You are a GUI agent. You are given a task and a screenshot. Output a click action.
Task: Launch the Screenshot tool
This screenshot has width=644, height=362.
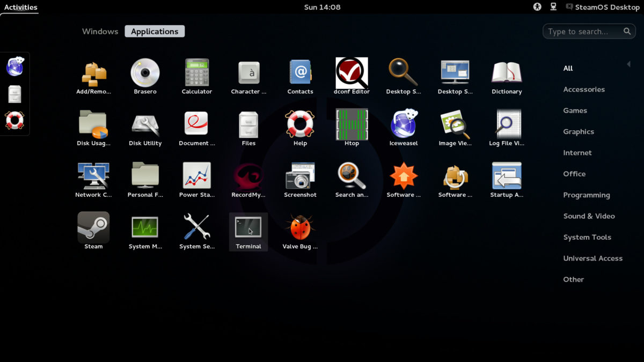[x=300, y=176]
